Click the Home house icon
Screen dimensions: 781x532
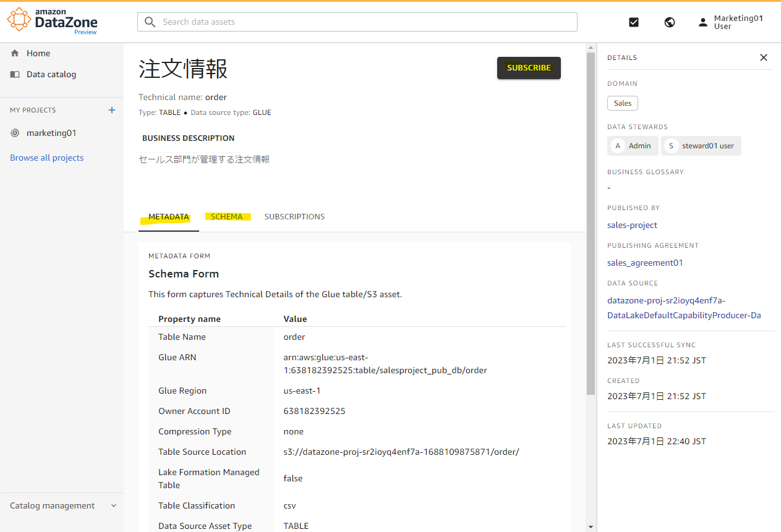(x=15, y=53)
